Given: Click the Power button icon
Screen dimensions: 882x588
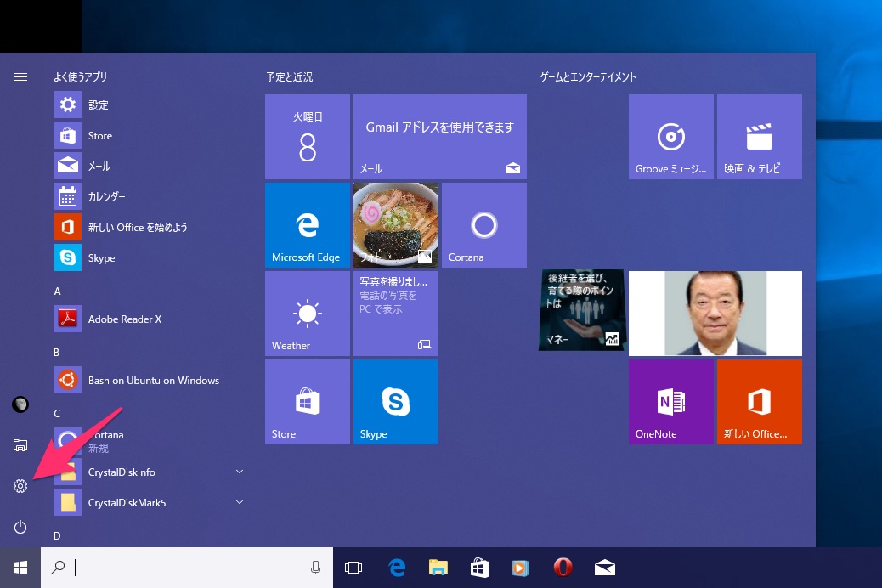Looking at the screenshot, I should click(20, 527).
